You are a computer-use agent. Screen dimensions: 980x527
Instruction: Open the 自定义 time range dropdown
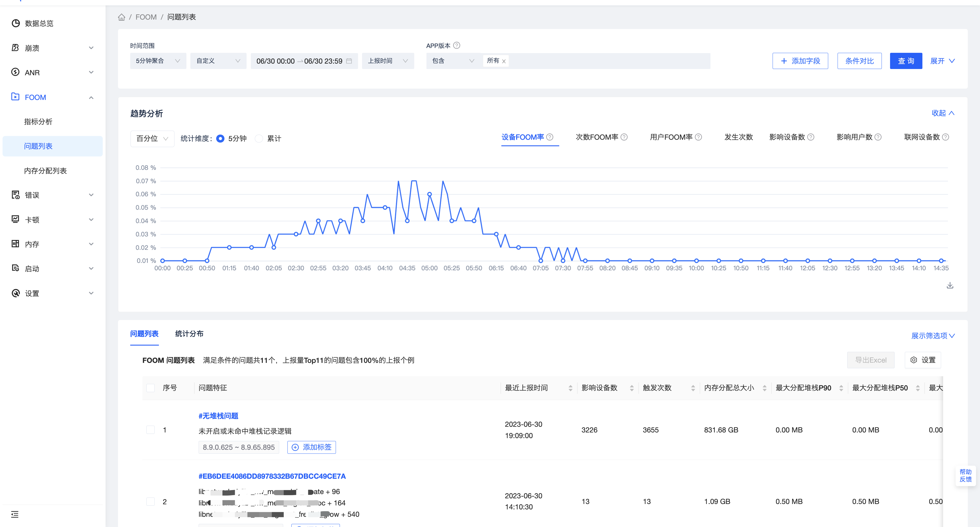click(218, 61)
